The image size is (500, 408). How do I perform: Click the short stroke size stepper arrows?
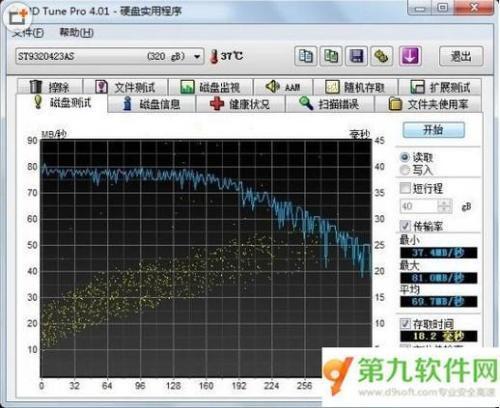445,206
